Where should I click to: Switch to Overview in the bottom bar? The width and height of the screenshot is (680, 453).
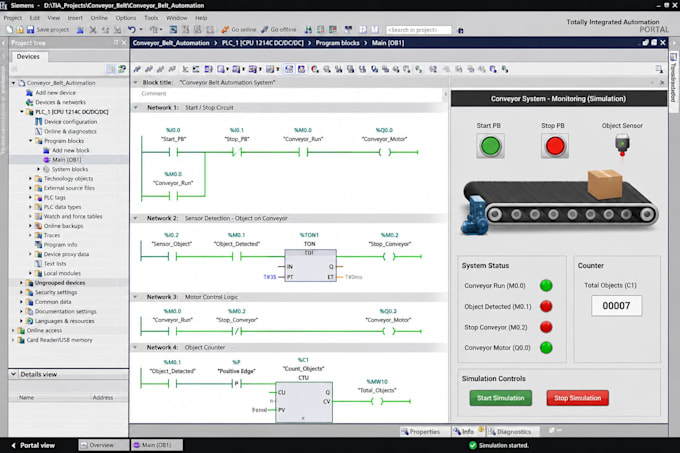pos(104,445)
